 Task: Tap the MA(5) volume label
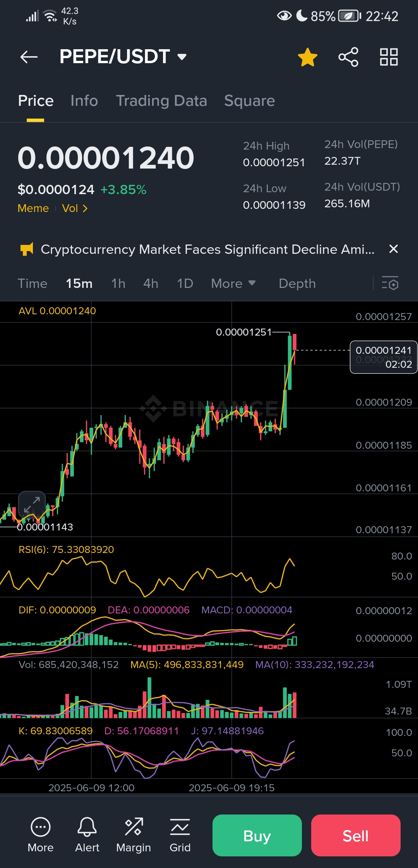click(187, 665)
